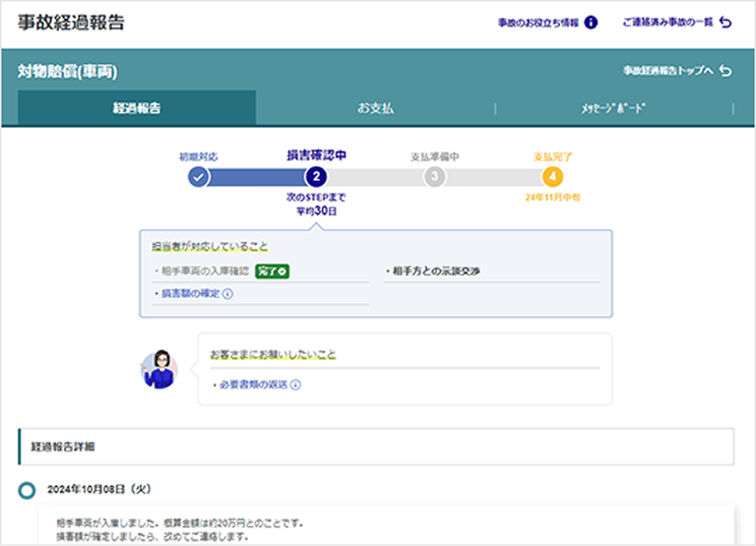Open the 必要書類の返送 link text
Image resolution: width=756 pixels, height=546 pixels.
click(253, 385)
